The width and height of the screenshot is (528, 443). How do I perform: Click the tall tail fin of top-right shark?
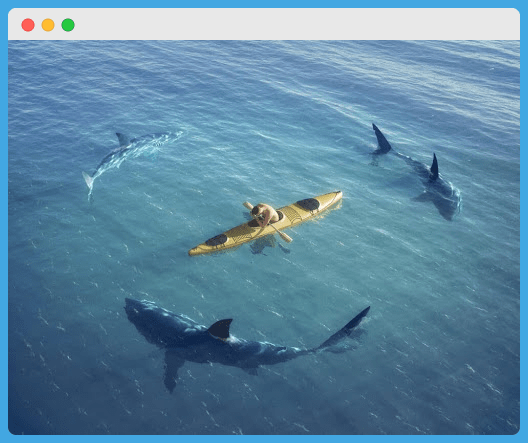382,139
